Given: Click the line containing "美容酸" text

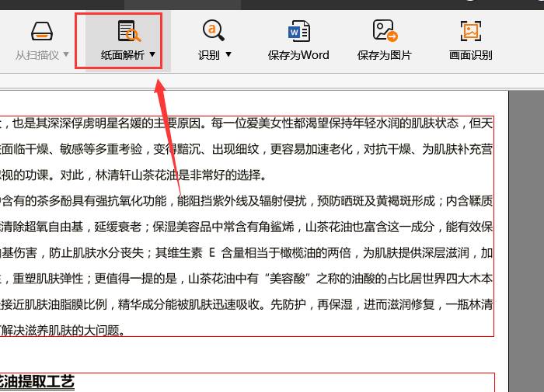Looking at the screenshot, I should 246,279.
